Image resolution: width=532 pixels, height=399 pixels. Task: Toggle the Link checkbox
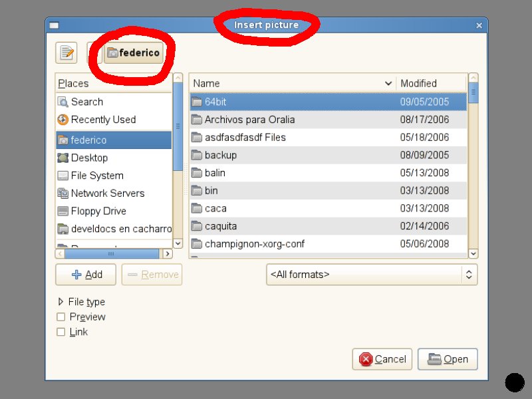tap(61, 332)
